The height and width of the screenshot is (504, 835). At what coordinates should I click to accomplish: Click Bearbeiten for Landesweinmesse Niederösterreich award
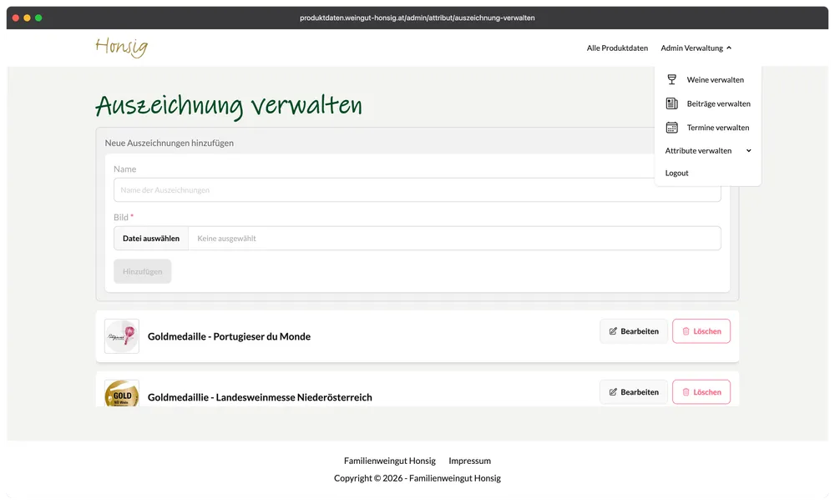coord(634,391)
